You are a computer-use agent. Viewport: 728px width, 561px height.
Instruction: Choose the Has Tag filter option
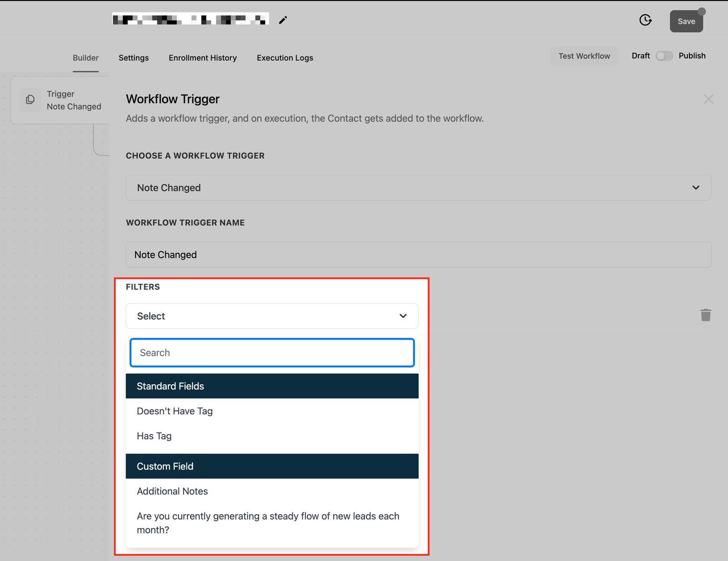pyautogui.click(x=154, y=436)
